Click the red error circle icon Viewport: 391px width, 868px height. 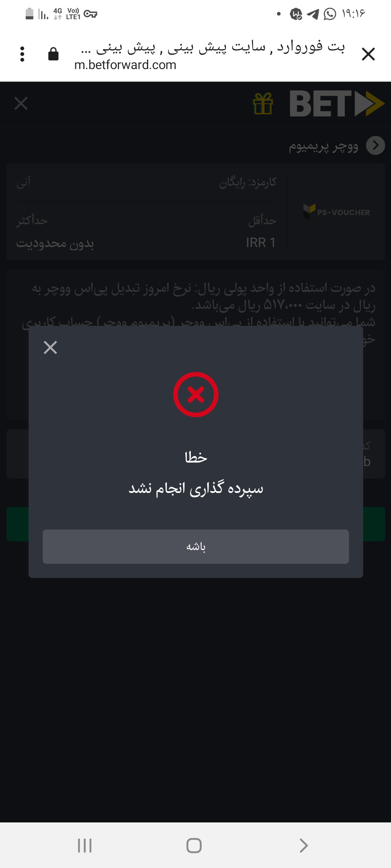point(196,395)
